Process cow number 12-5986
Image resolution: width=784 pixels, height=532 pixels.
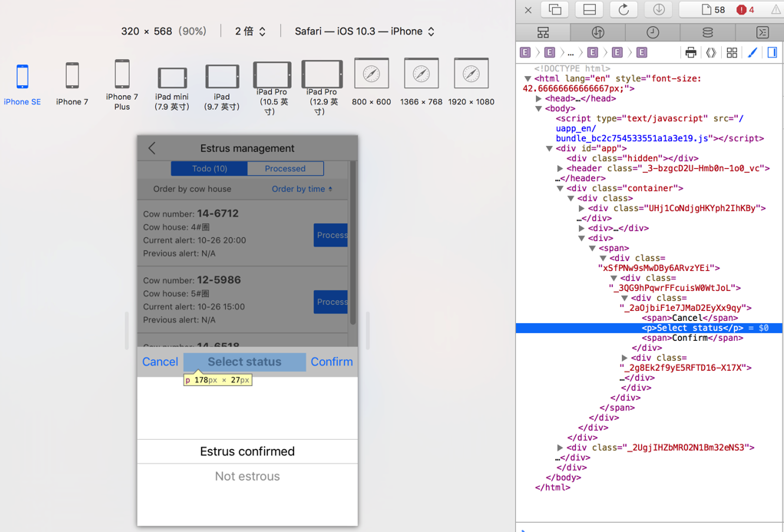point(330,302)
